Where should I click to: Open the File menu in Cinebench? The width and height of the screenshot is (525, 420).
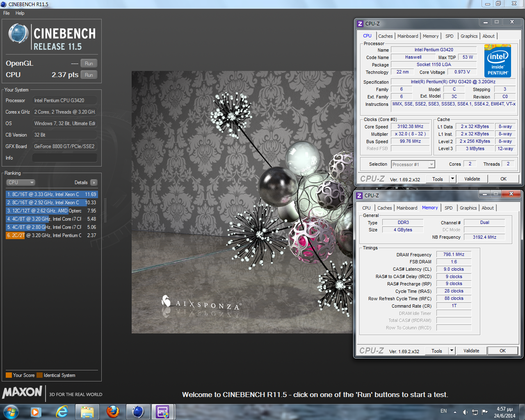tap(6, 13)
